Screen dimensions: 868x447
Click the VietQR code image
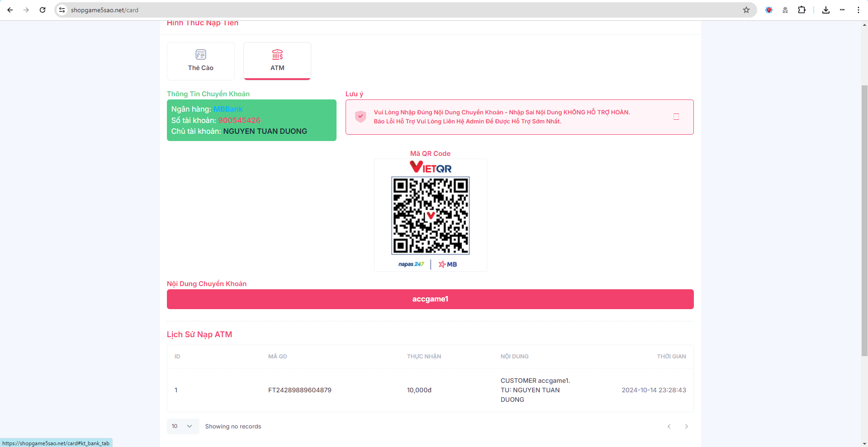tap(430, 215)
